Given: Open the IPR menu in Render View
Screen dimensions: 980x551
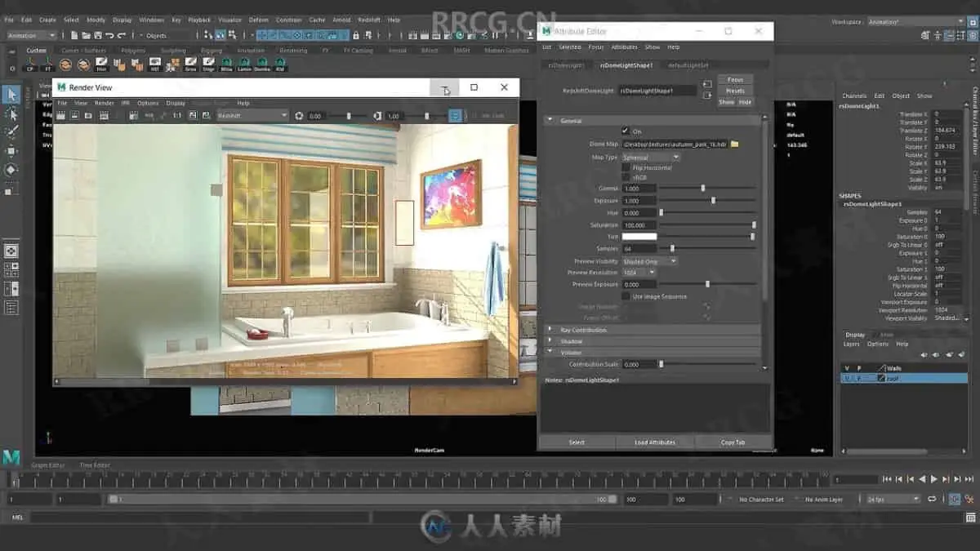Looking at the screenshot, I should point(126,103).
